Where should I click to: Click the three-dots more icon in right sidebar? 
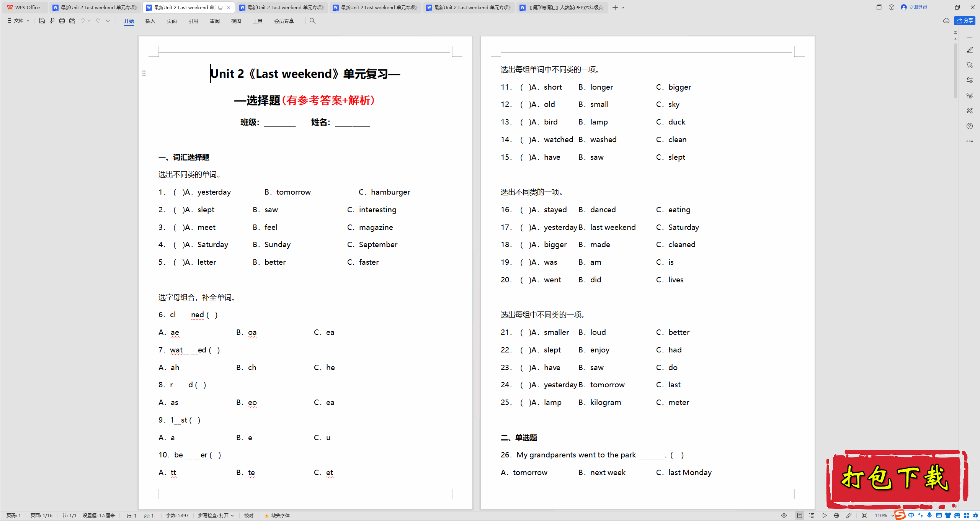tap(970, 141)
